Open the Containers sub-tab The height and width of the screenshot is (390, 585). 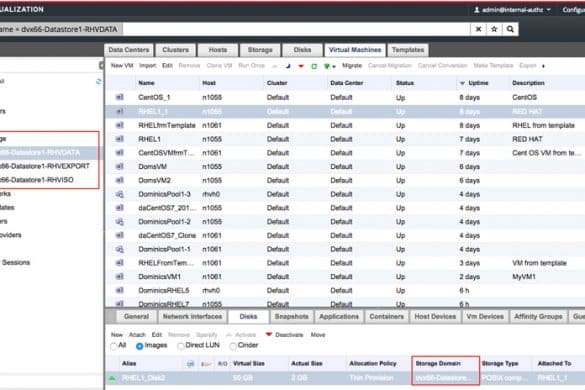pyautogui.click(x=387, y=317)
